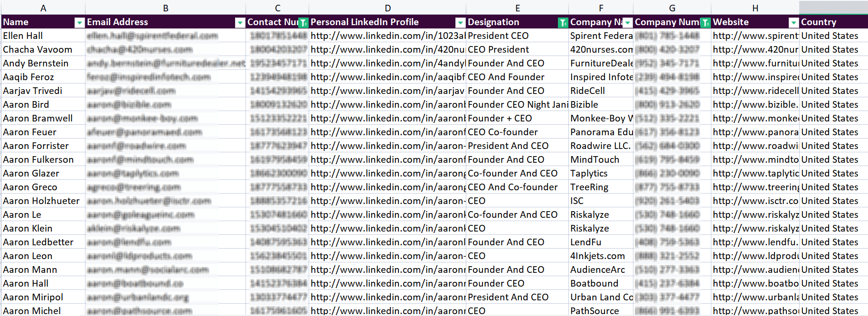Screen dimensions: 868x316
Task: Select the Boatbound company cell
Action: pyautogui.click(x=601, y=283)
